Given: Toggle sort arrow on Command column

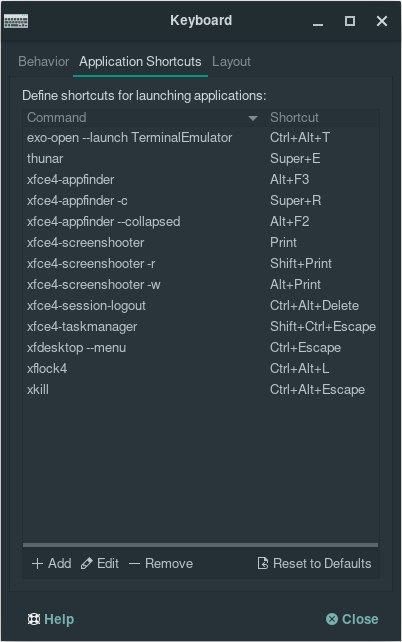Looking at the screenshot, I should pyautogui.click(x=253, y=118).
